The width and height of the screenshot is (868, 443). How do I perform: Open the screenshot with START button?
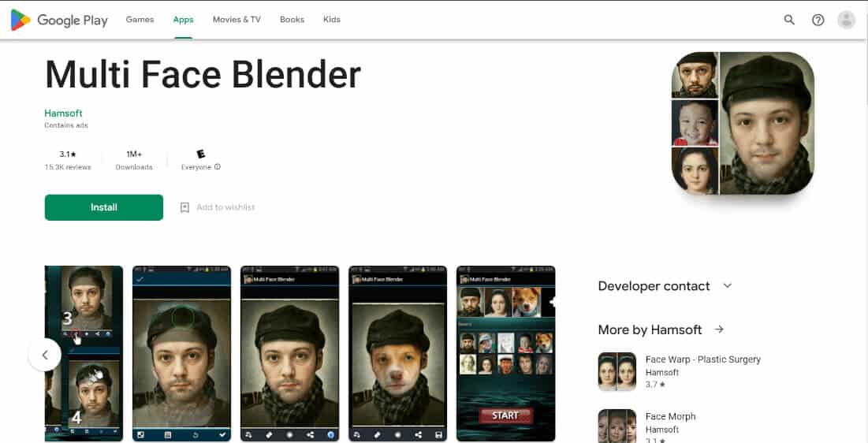point(505,354)
